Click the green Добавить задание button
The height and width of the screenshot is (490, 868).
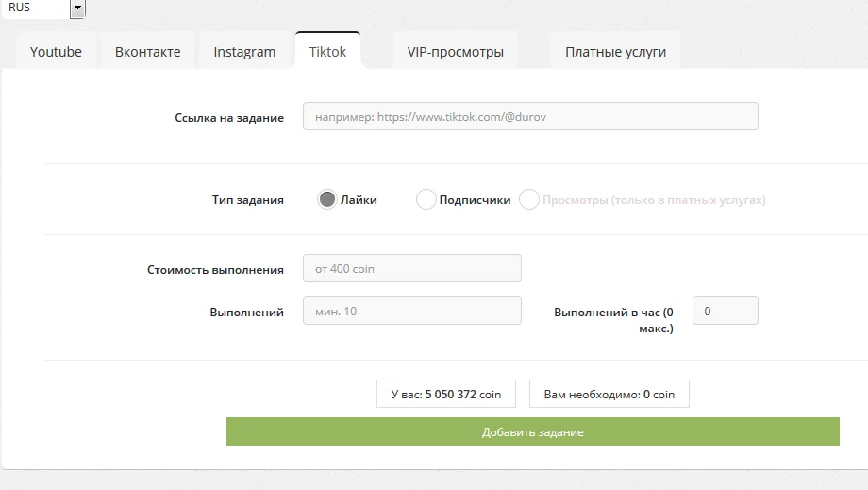point(532,431)
